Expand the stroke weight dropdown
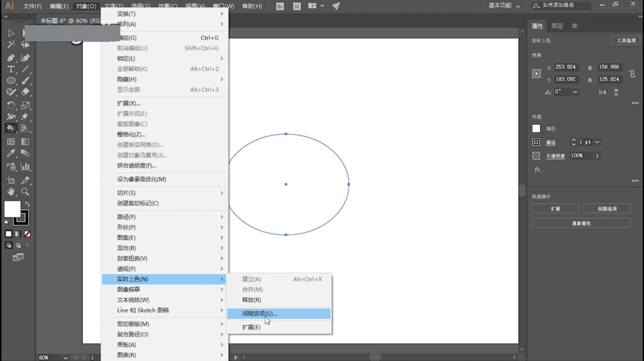This screenshot has width=644, height=361. (597, 142)
